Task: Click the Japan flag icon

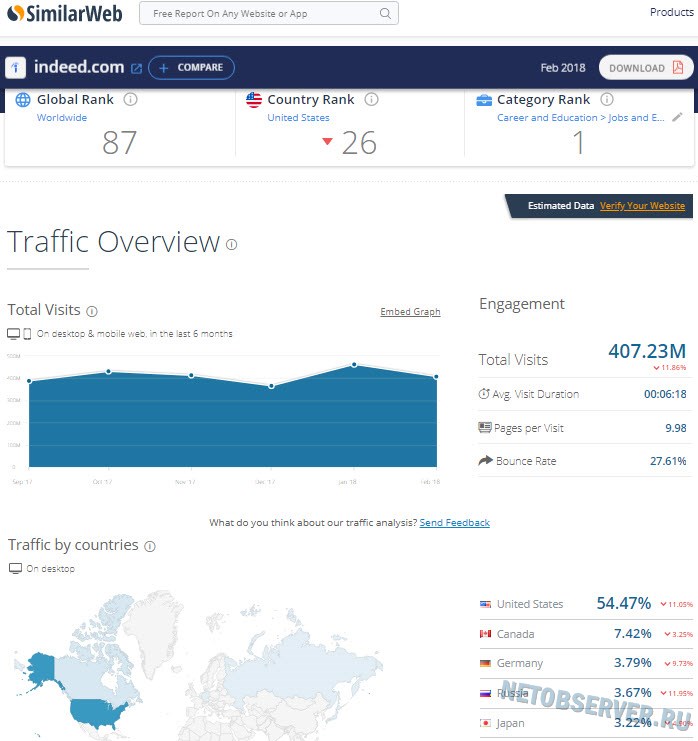Action: click(485, 723)
